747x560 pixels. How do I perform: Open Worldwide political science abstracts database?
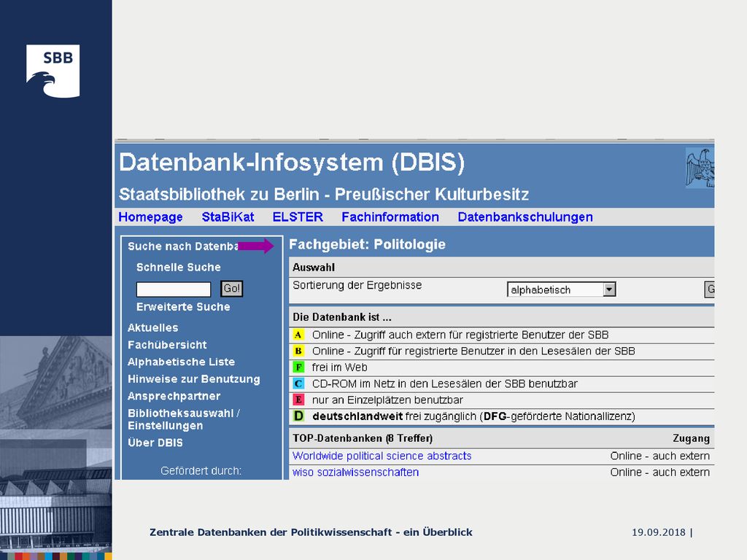382,456
